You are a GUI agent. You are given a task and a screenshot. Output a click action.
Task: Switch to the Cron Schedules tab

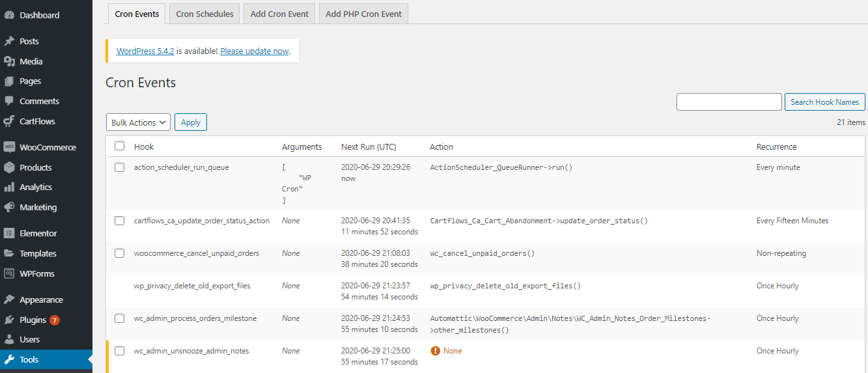click(x=204, y=14)
